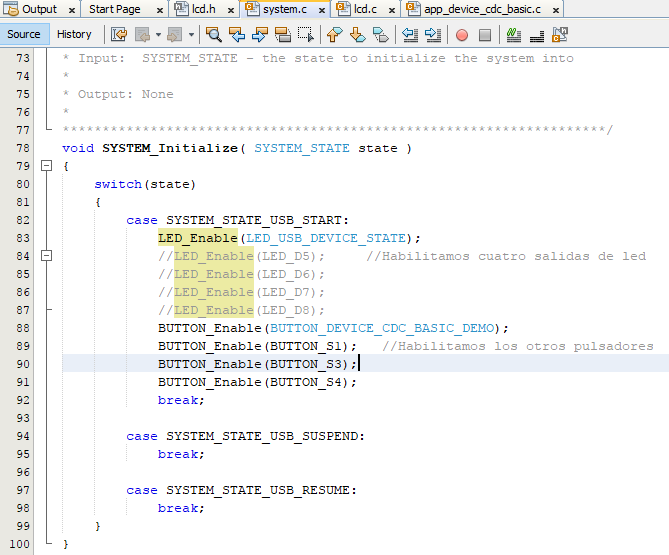Toggle Bookmark on current line
Image resolution: width=669 pixels, height=555 pixels.
coord(381,35)
